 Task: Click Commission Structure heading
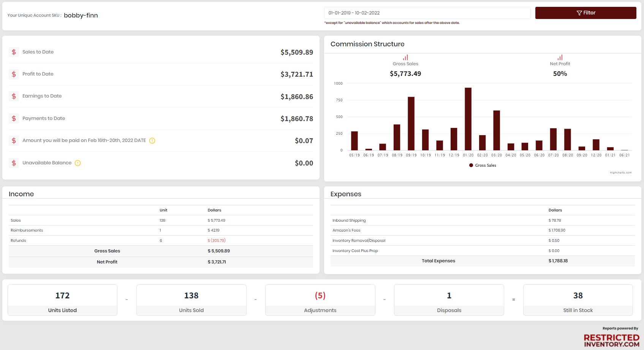pyautogui.click(x=367, y=44)
